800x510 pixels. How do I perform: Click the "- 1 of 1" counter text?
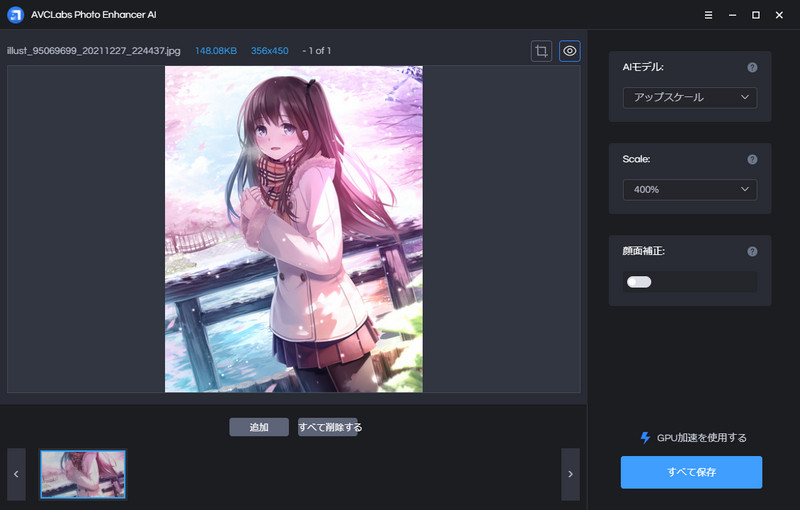click(x=316, y=51)
